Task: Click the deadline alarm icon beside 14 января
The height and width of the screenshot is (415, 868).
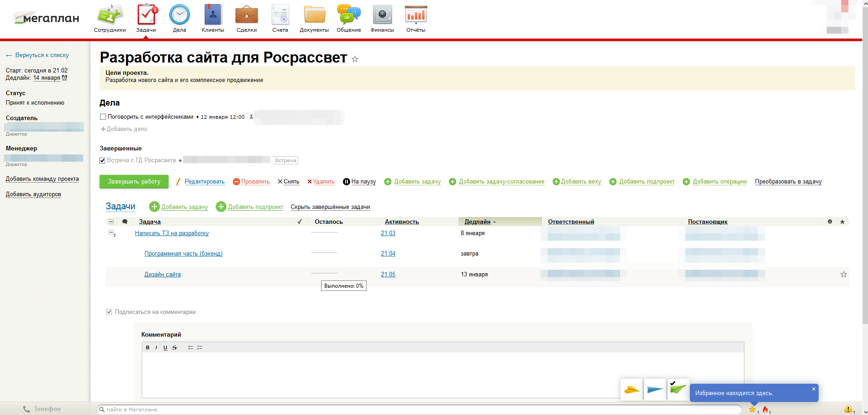Action: pos(65,78)
